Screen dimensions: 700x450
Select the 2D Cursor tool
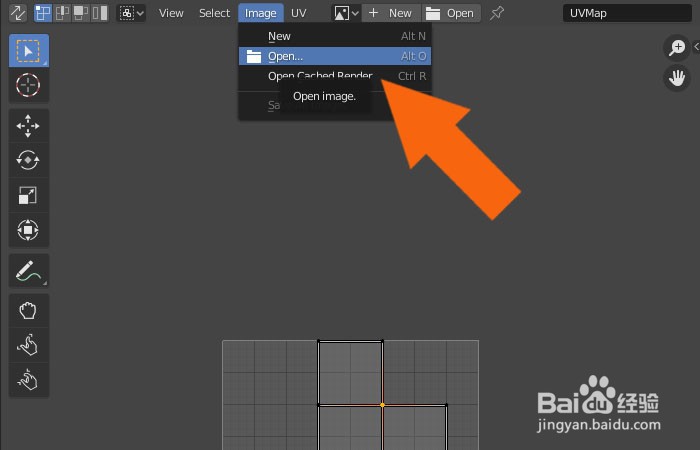pos(29,85)
